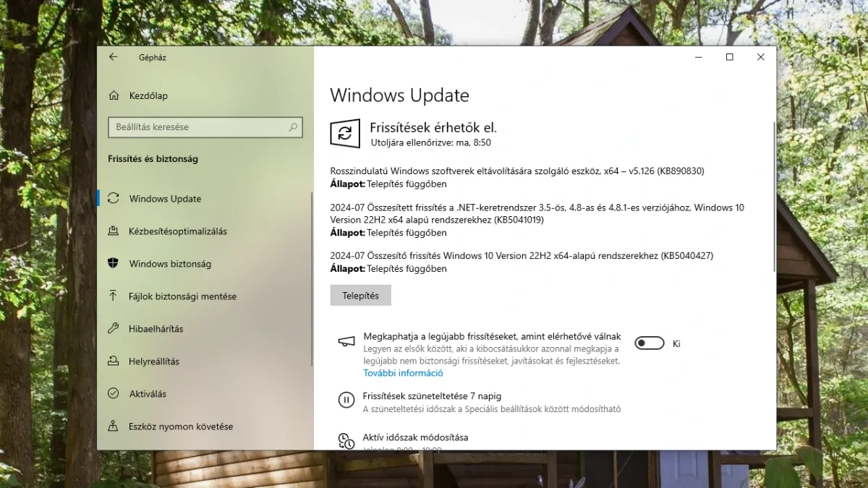This screenshot has height=488, width=868.
Task: Click the Eszköz nyomon követése person icon
Action: point(113,427)
